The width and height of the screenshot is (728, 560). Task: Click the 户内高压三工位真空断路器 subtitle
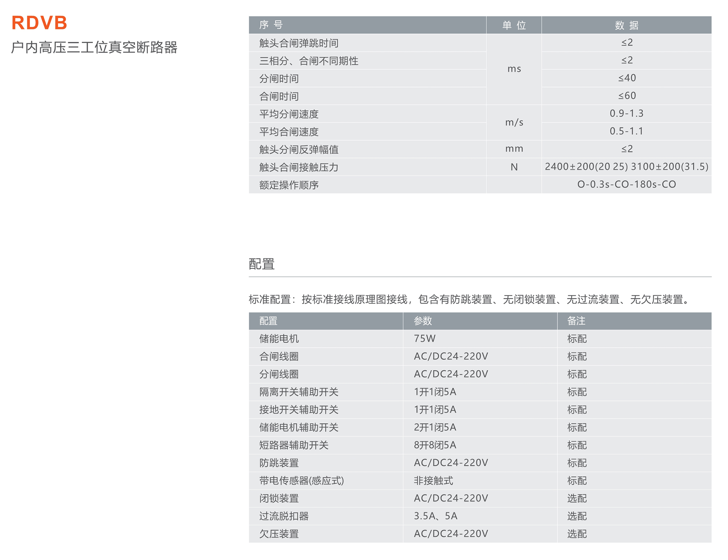(x=94, y=47)
